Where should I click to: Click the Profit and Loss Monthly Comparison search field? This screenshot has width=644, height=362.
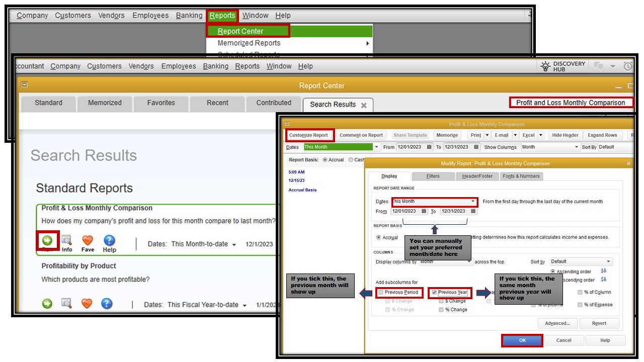click(x=571, y=103)
